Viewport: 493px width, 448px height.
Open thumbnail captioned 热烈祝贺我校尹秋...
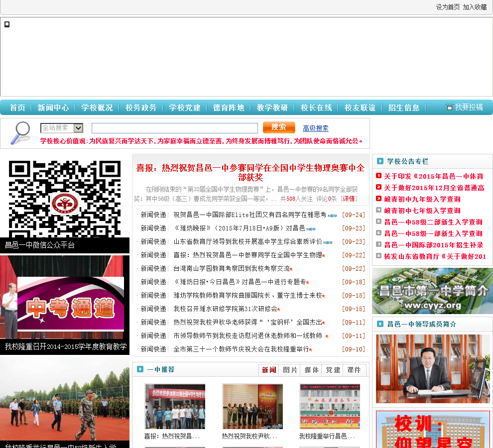[252, 406]
